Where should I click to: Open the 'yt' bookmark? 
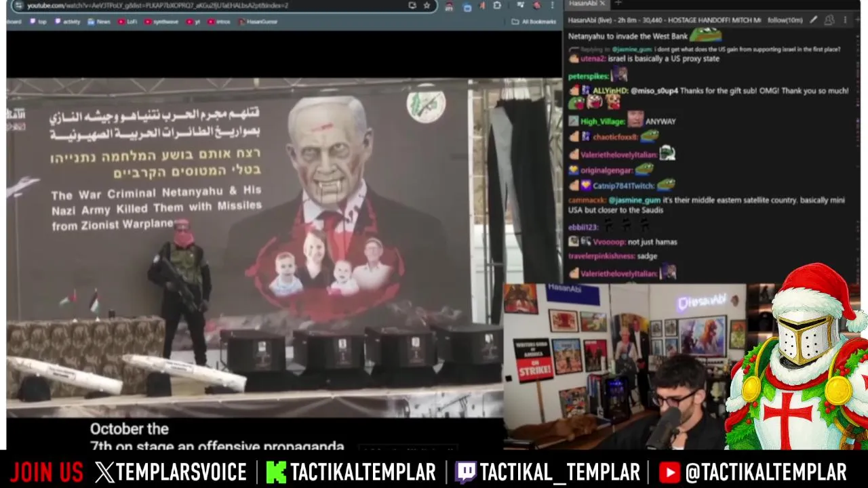(x=193, y=22)
